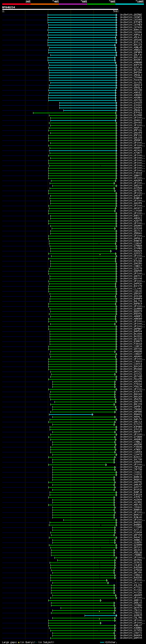Viewport: 146px width, 644px height.
Task: Click the query end position 506
Action: point(115,11)
